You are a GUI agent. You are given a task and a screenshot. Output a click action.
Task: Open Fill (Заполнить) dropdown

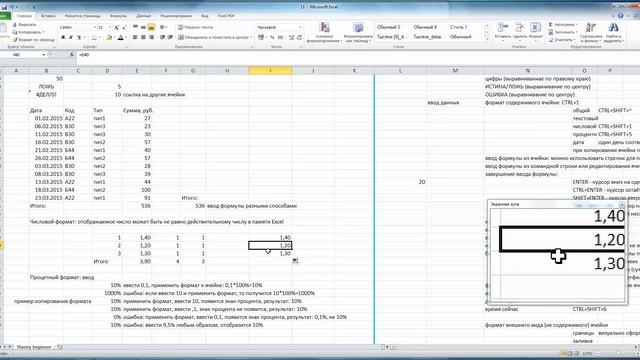(x=562, y=32)
